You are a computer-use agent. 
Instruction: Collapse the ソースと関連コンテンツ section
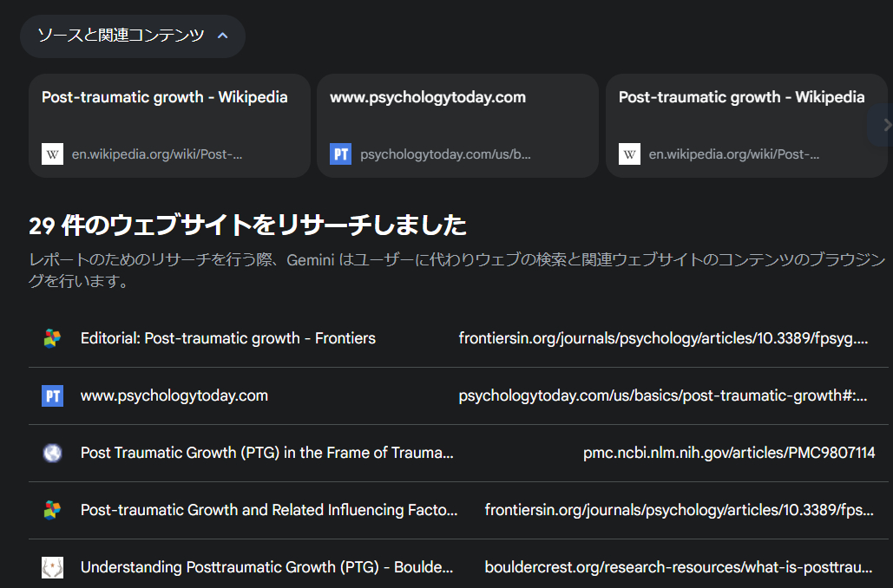pyautogui.click(x=133, y=36)
